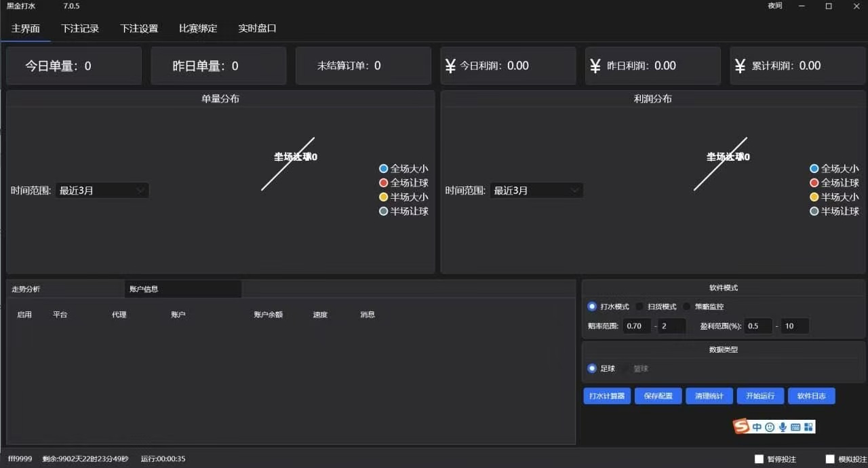
Task: Click the 盈利范围 maximum field showing 10
Action: (x=795, y=326)
